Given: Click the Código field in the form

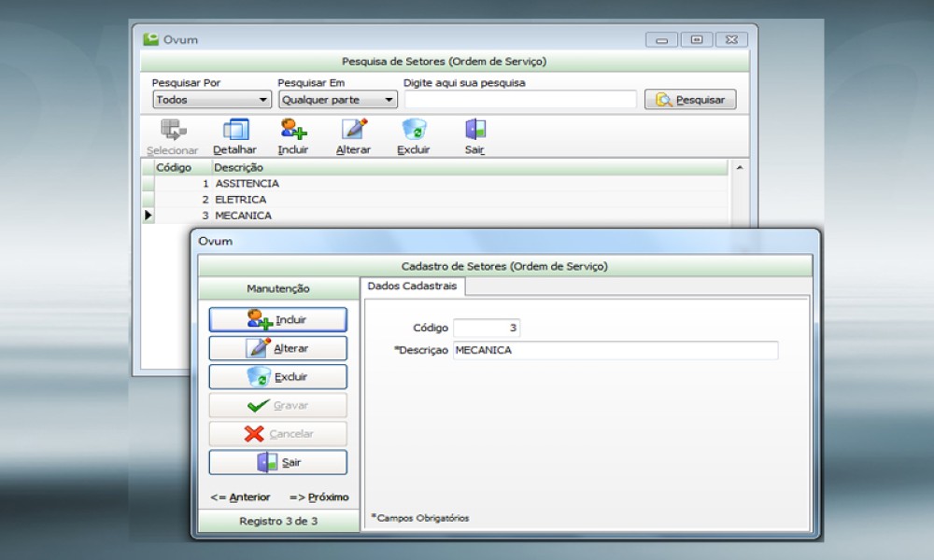Looking at the screenshot, I should (486, 328).
